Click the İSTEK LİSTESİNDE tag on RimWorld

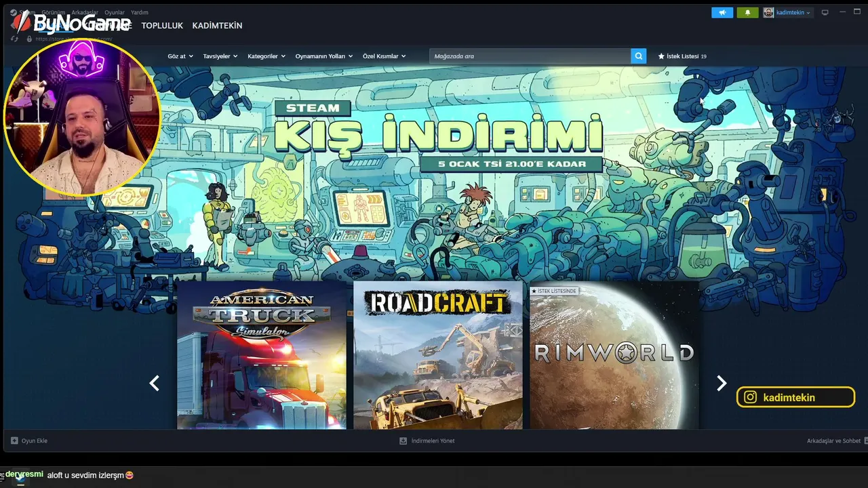pos(554,291)
